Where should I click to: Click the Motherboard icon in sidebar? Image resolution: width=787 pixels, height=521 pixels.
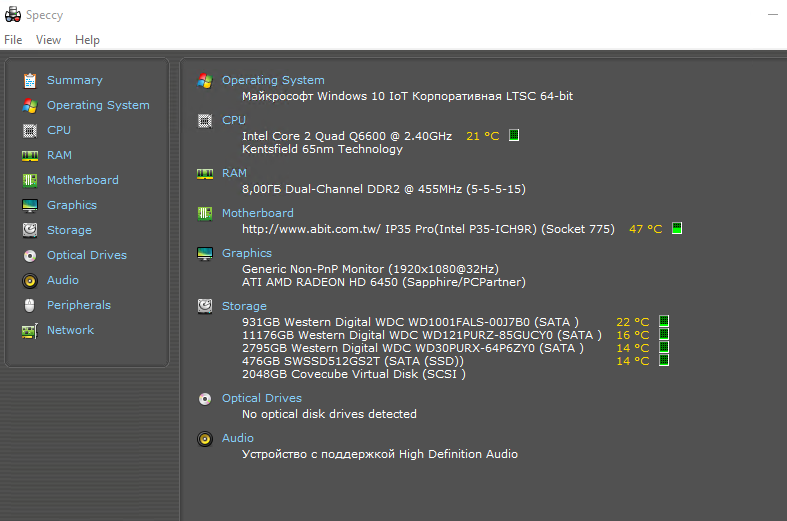pos(30,180)
